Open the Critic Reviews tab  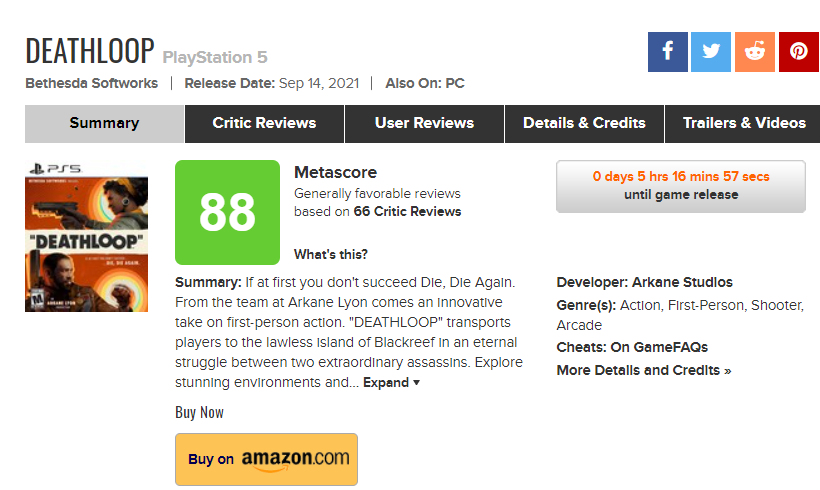point(264,124)
